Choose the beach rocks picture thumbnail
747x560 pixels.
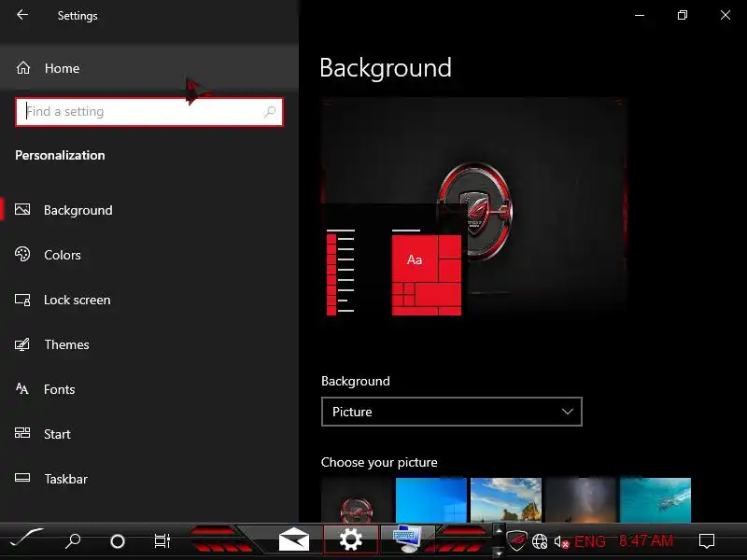point(506,500)
